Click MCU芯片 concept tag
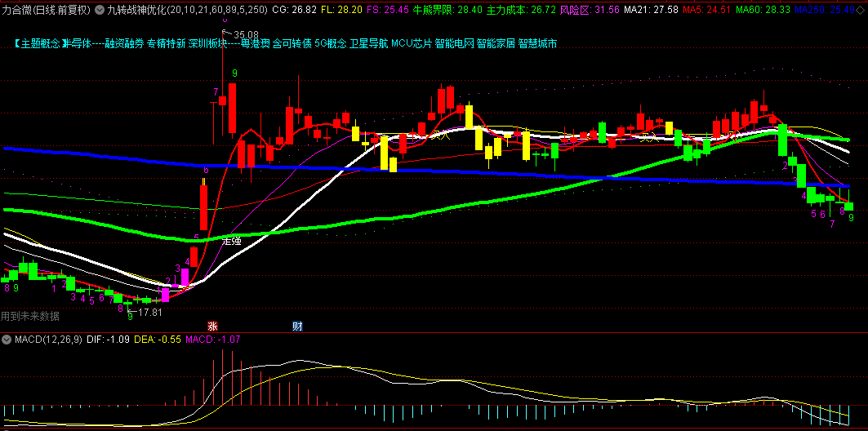868x431 pixels. pos(412,44)
